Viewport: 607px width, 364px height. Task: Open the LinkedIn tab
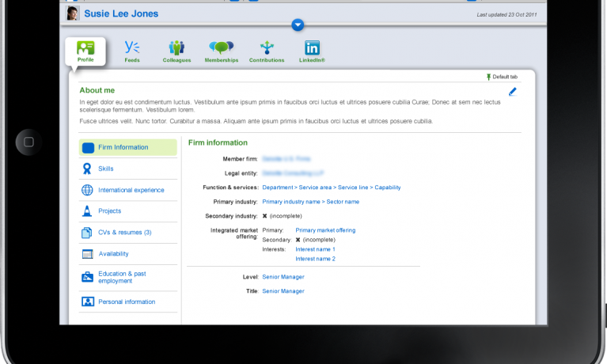coord(312,51)
